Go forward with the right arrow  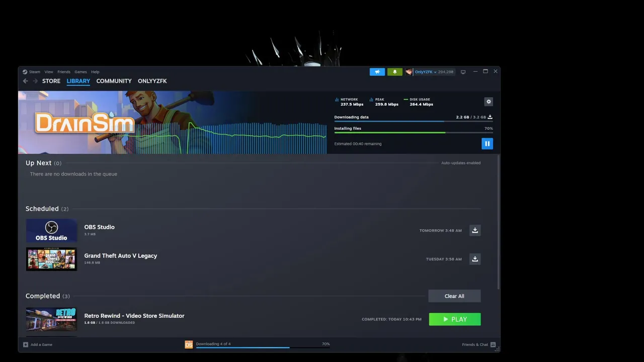(35, 81)
